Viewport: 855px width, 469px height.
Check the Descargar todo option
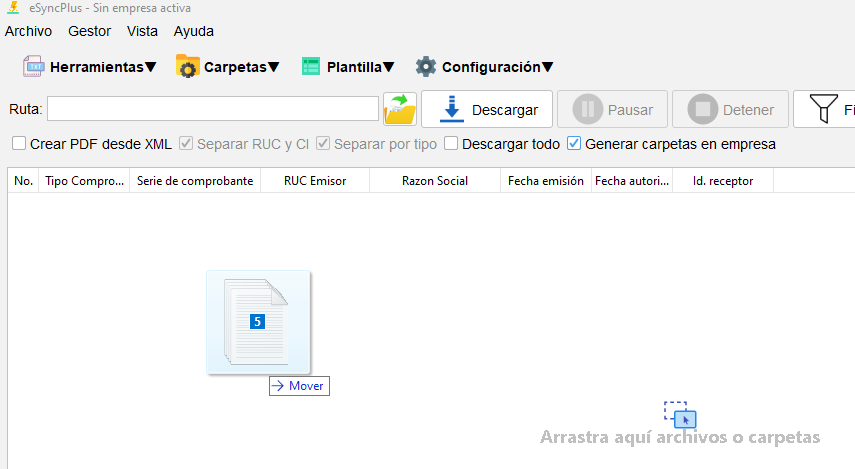click(451, 144)
